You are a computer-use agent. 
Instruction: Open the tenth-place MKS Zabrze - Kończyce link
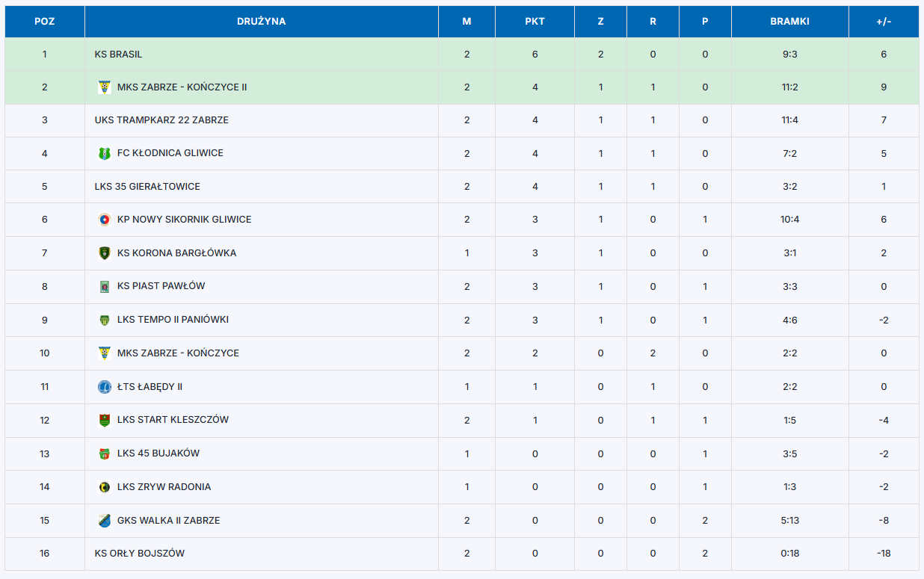point(178,353)
